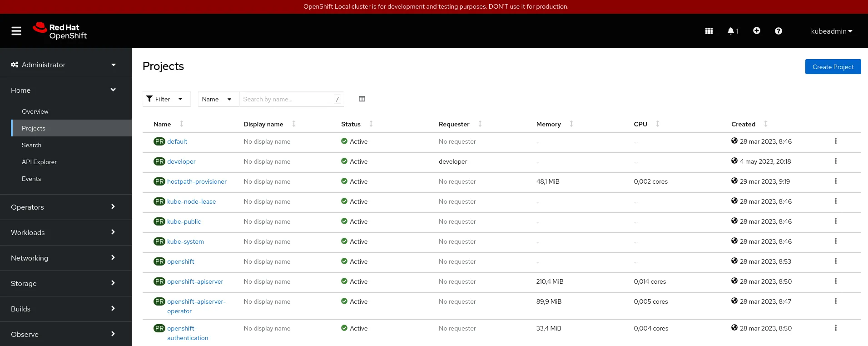Sort projects by Name column
Image resolution: width=868 pixels, height=346 pixels.
(163, 124)
